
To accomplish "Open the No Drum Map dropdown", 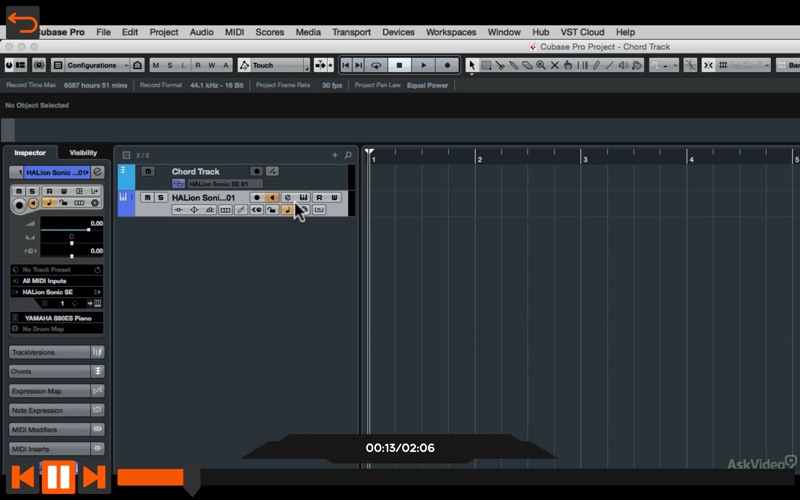I will click(x=57, y=329).
